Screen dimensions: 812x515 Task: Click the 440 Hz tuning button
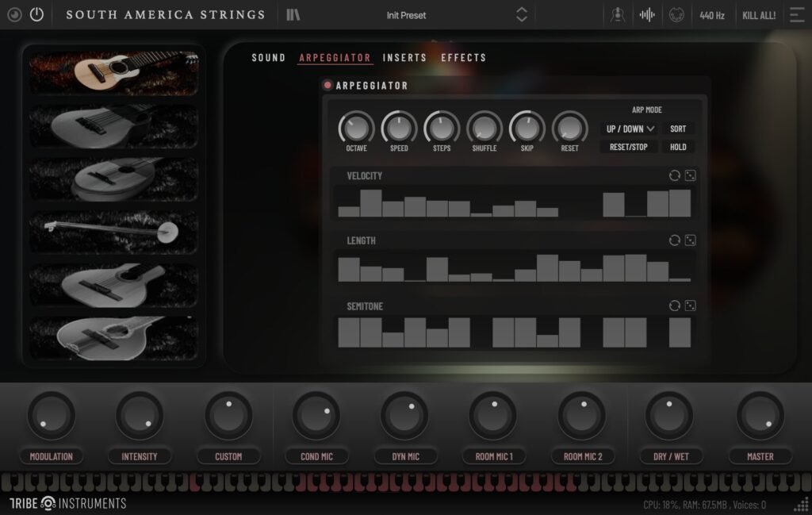(712, 16)
